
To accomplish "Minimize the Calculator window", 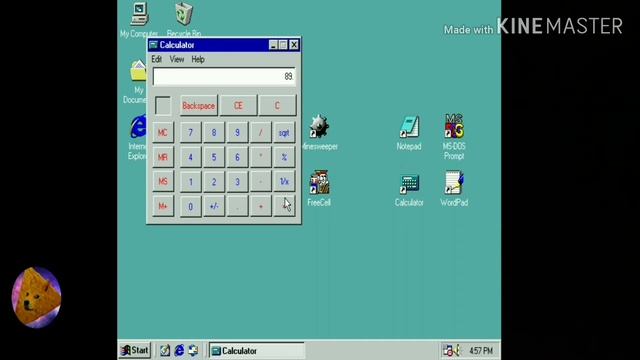I will [x=273, y=45].
